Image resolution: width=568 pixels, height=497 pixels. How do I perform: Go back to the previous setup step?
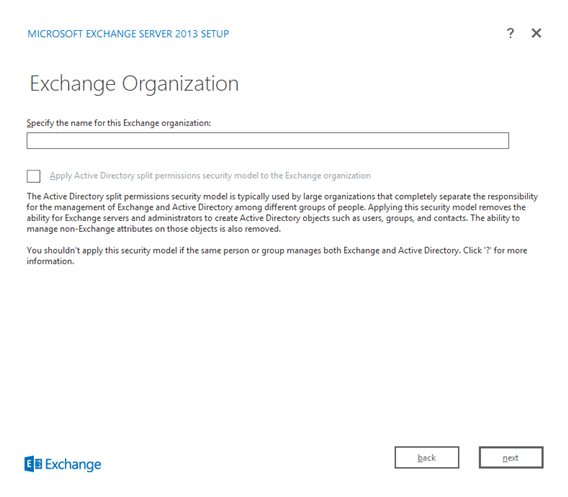tap(427, 458)
